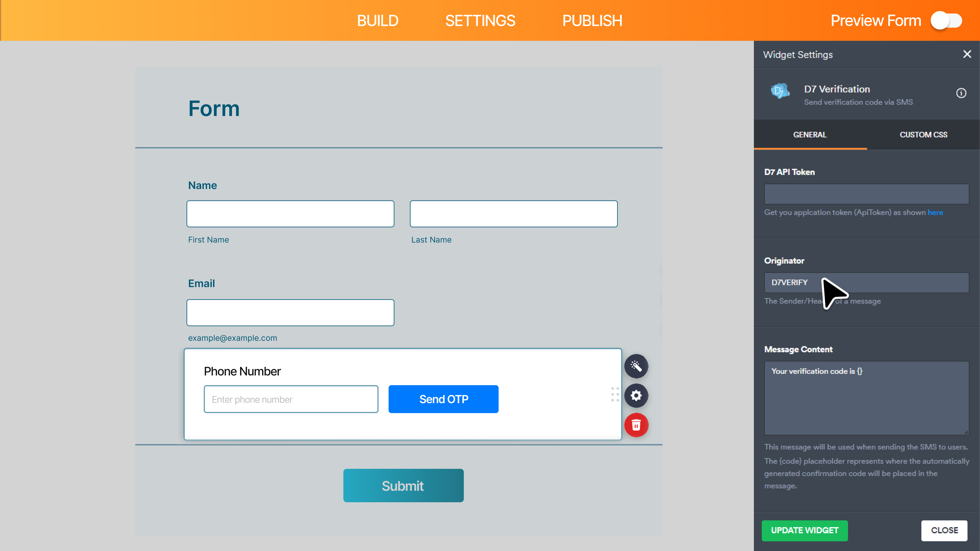
Task: Open the widget wizard wand icon
Action: 636,366
